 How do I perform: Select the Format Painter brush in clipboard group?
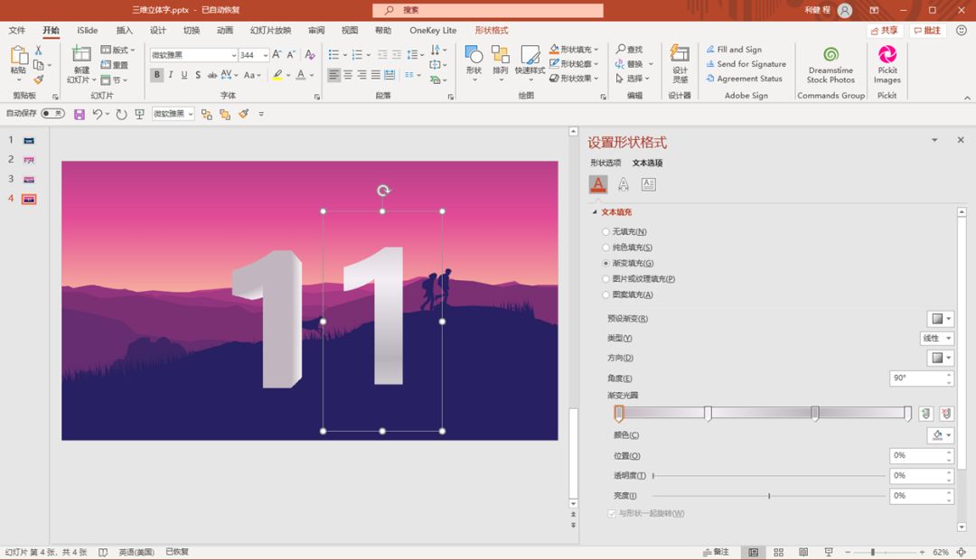(39, 79)
